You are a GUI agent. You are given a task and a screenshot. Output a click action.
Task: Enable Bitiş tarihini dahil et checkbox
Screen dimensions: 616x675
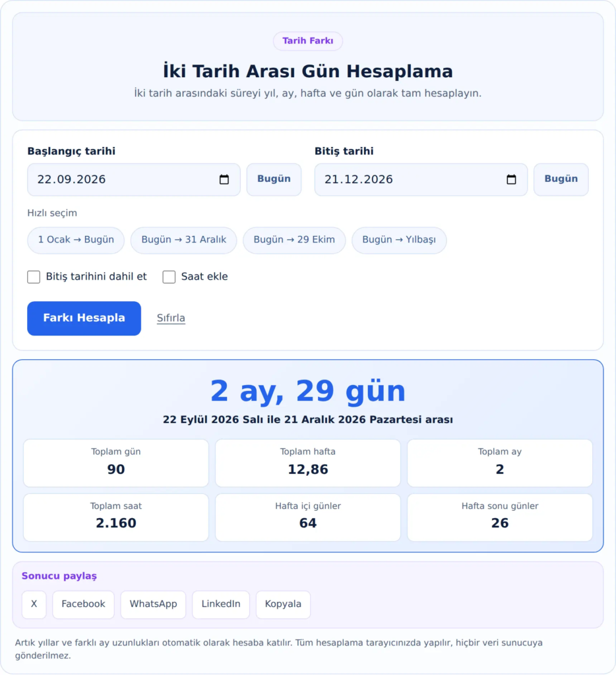click(34, 277)
